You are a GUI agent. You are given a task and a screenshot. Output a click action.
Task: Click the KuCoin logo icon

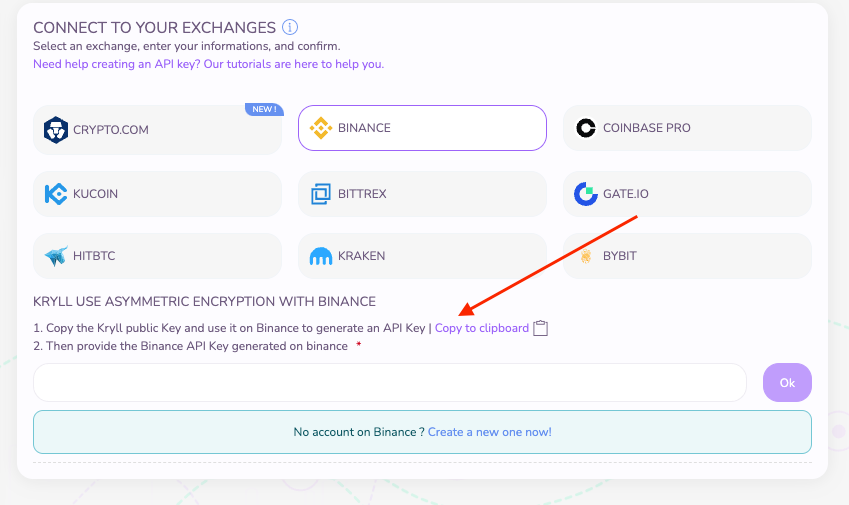pyautogui.click(x=56, y=194)
